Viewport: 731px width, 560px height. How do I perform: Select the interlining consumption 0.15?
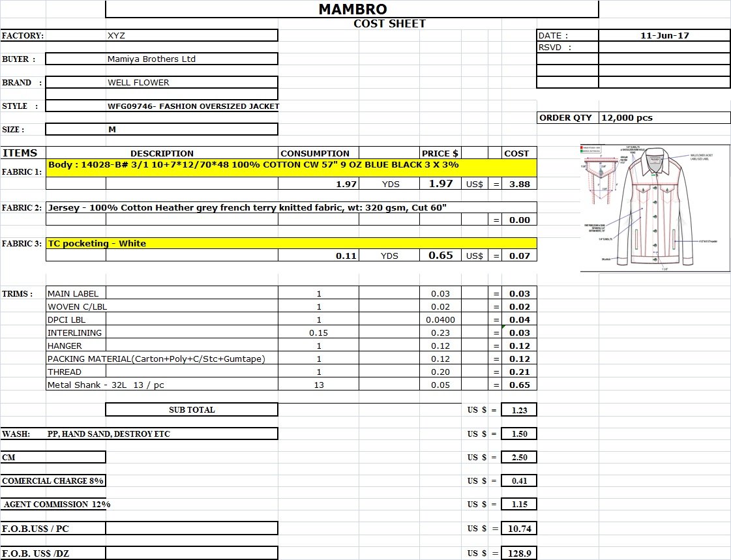coord(318,332)
